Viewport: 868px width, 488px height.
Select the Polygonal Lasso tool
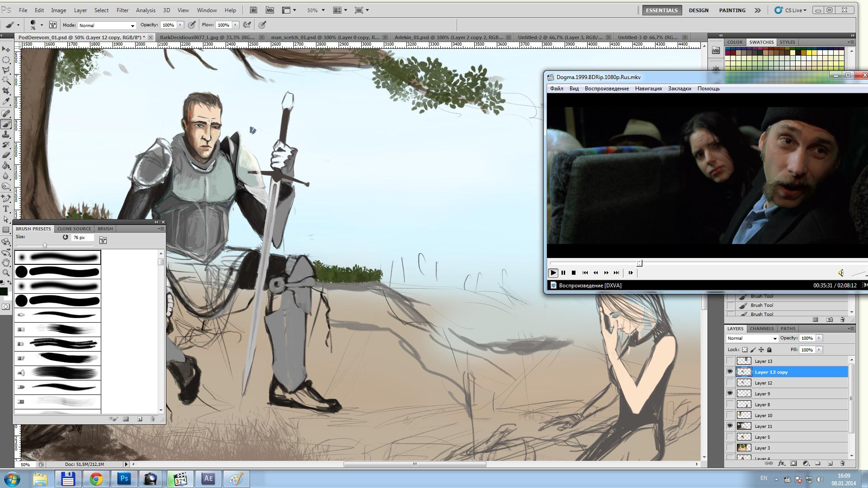pyautogui.click(x=6, y=70)
